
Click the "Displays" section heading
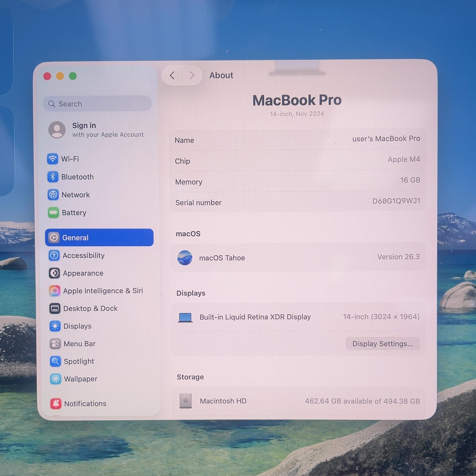click(x=191, y=293)
